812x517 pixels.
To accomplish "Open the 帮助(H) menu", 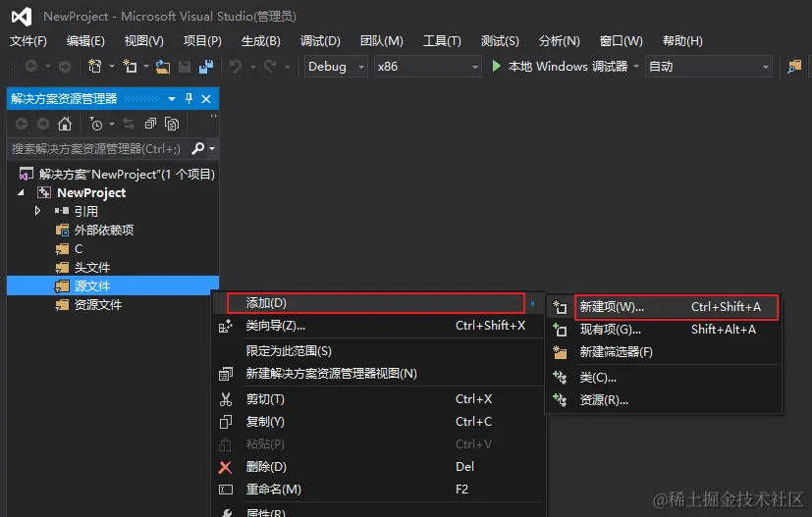I will 682,41.
